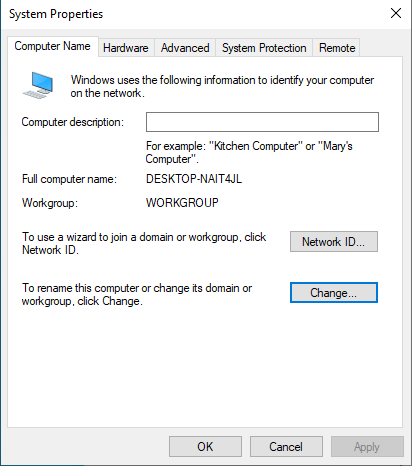The width and height of the screenshot is (412, 466).
Task: Select the Computer Name tab
Action: [x=53, y=46]
